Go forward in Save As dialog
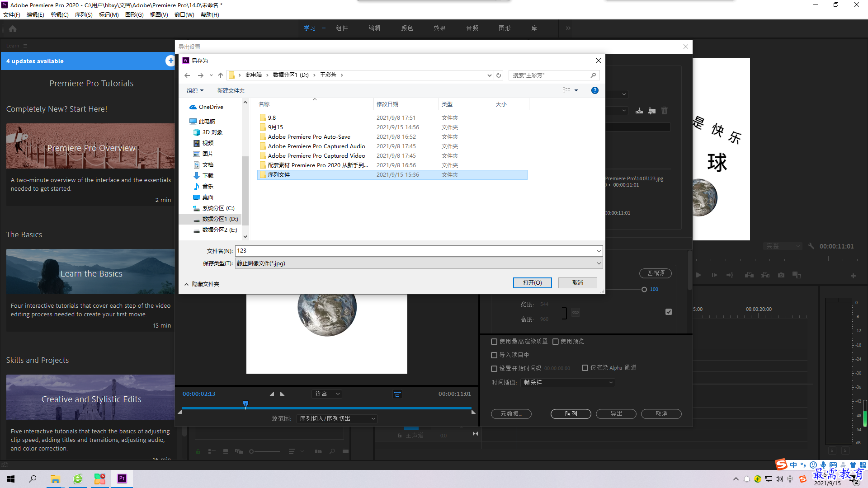Image resolution: width=868 pixels, height=488 pixels. [201, 75]
